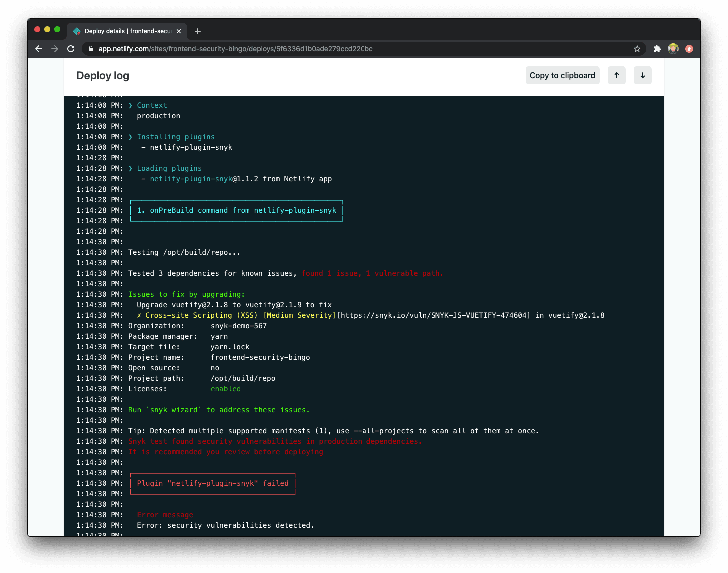728x573 pixels.
Task: View site information via the lock icon
Action: click(91, 49)
